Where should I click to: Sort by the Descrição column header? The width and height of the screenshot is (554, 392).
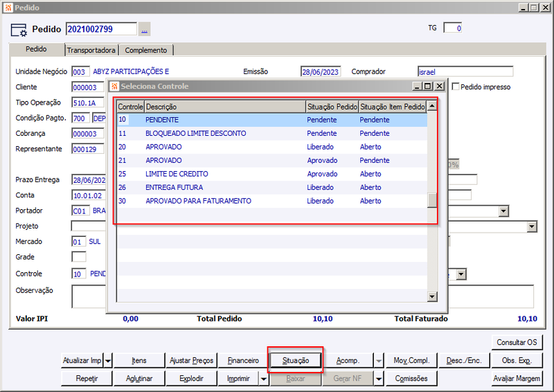225,107
